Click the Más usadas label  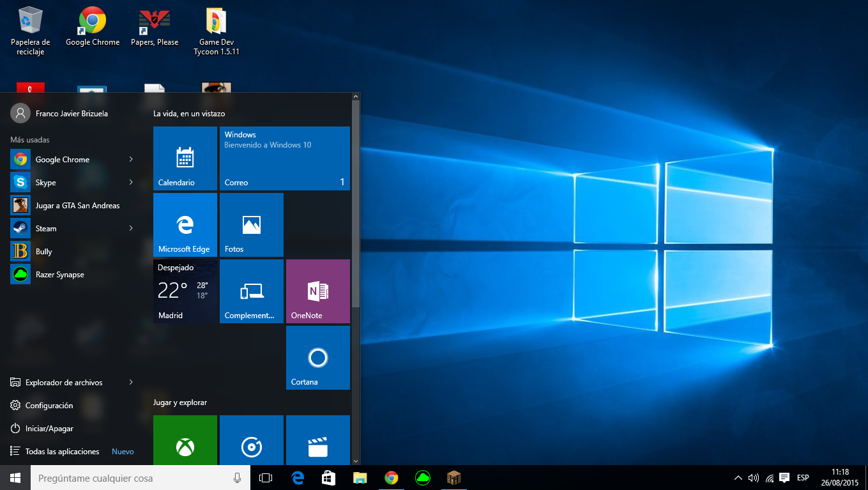tap(30, 140)
